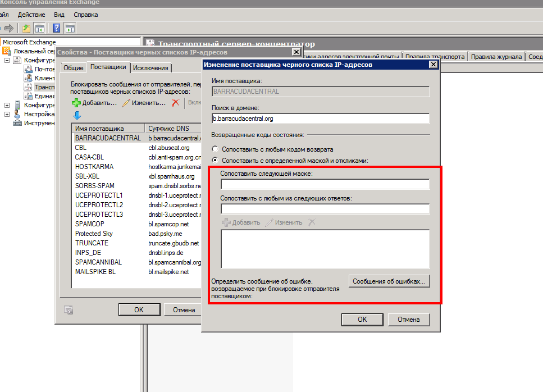Select 'Сопоставить с определенной маской' radio button
This screenshot has width=543, height=392.
(x=215, y=161)
